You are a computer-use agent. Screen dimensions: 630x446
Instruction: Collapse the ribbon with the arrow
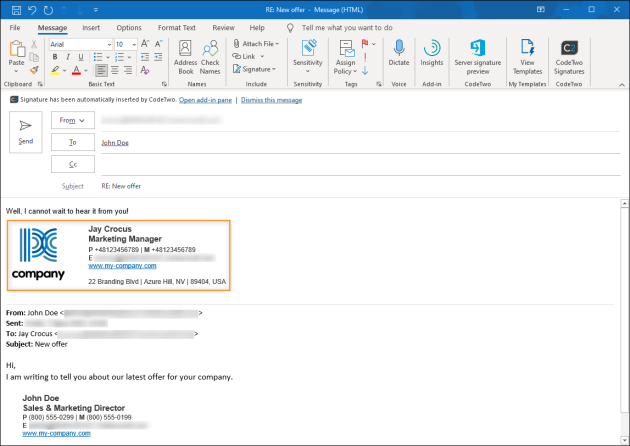tap(622, 84)
